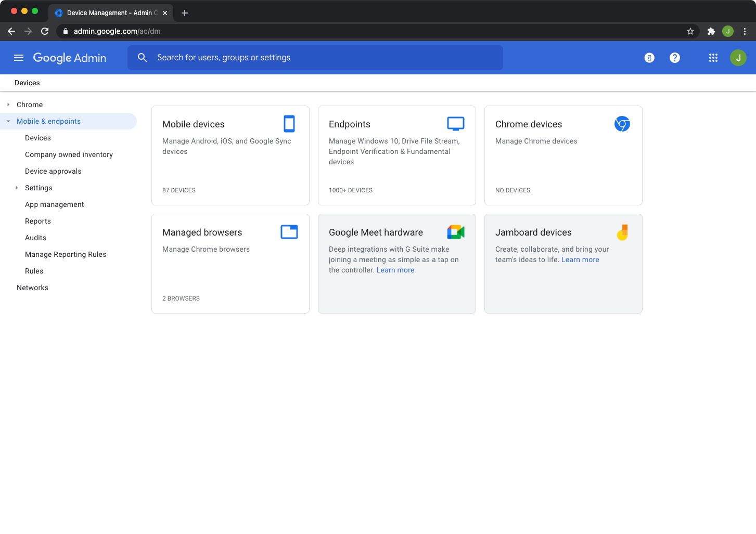Click the Google Admin logo

[70, 58]
